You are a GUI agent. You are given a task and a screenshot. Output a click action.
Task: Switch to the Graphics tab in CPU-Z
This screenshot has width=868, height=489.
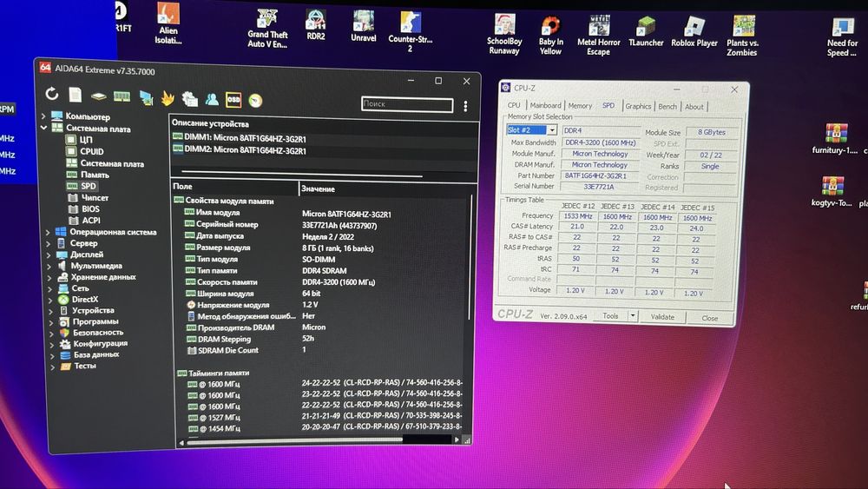[x=638, y=106]
